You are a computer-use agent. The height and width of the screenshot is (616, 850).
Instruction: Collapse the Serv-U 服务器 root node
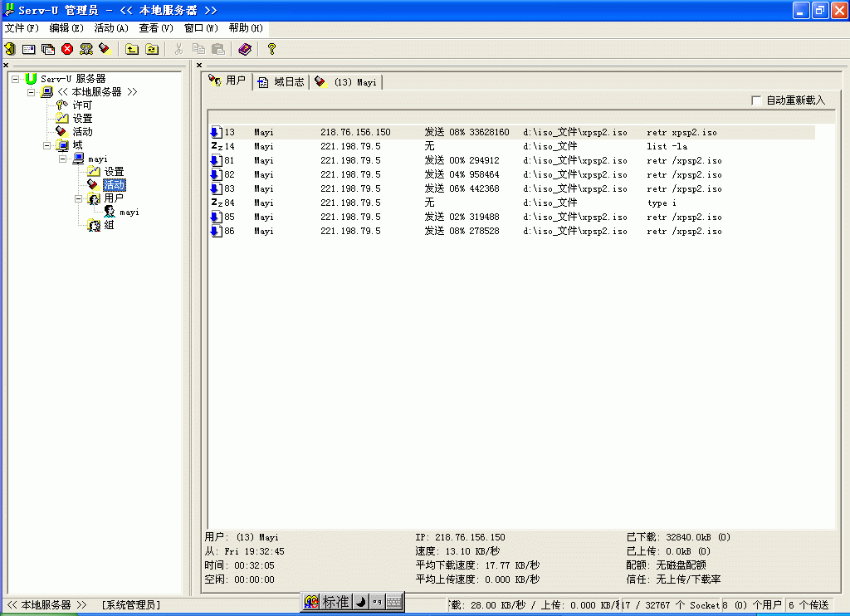pyautogui.click(x=15, y=79)
